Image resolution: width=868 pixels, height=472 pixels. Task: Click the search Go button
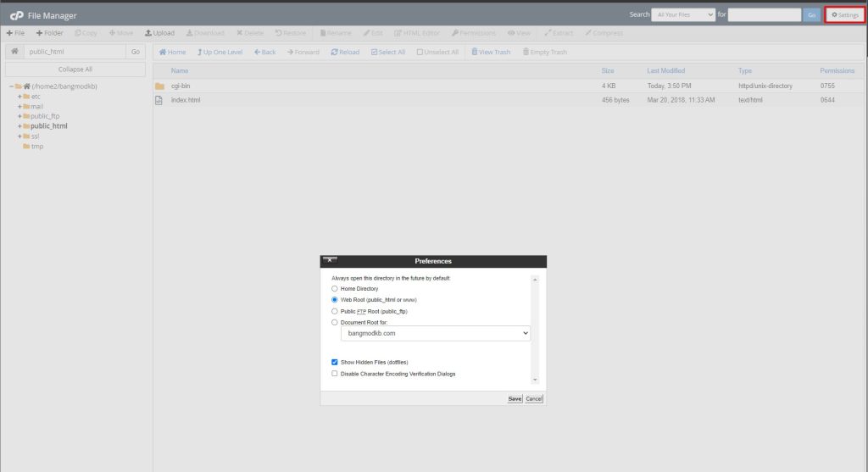[x=811, y=15]
